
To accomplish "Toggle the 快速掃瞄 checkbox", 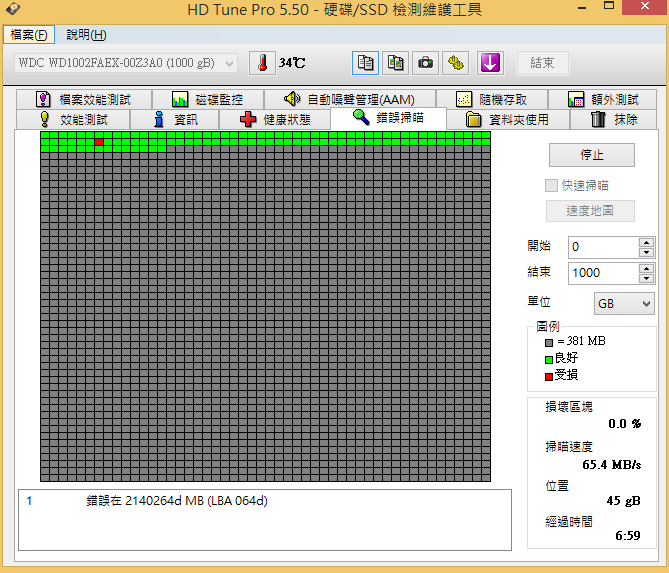I will [551, 186].
